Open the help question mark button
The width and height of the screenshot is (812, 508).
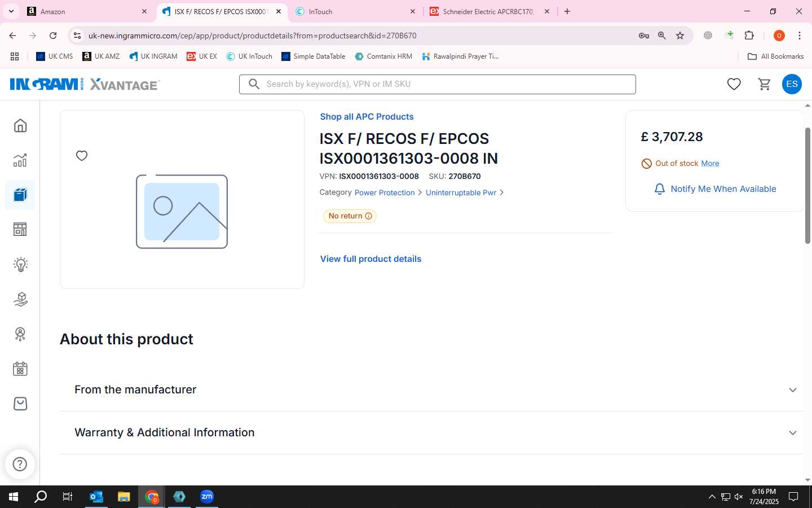click(x=20, y=464)
